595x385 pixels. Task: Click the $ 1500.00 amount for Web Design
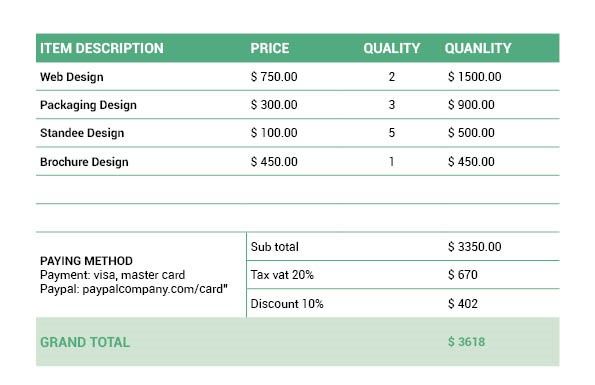point(474,77)
